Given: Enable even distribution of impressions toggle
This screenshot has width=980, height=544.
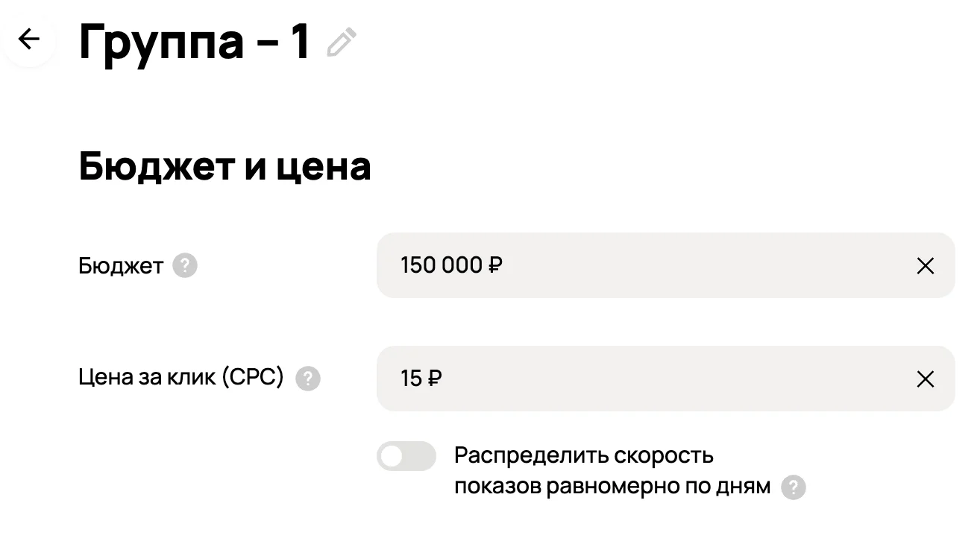Looking at the screenshot, I should point(406,456).
